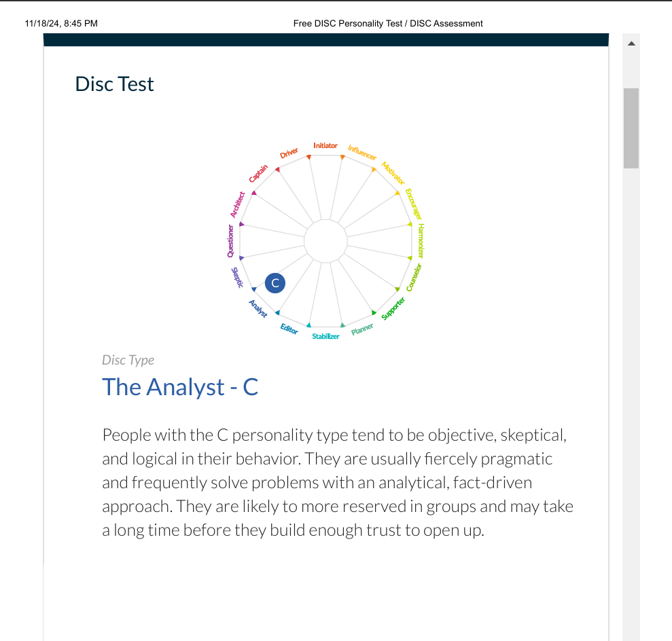This screenshot has width=672, height=641.
Task: Open The Analyst - C result heading
Action: coord(180,386)
